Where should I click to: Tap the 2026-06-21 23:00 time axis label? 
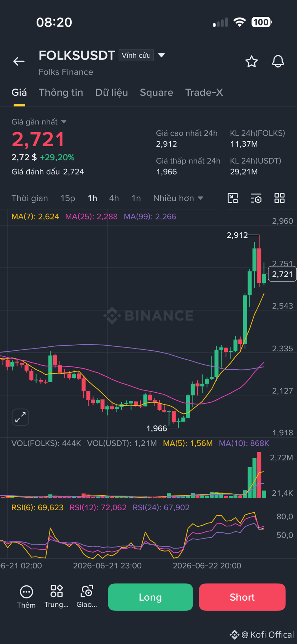pos(107,565)
